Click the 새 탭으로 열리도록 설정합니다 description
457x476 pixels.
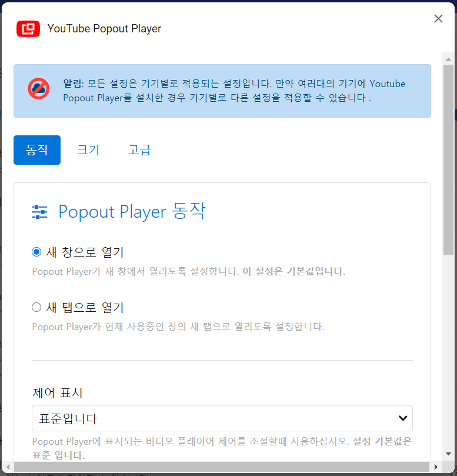point(178,327)
